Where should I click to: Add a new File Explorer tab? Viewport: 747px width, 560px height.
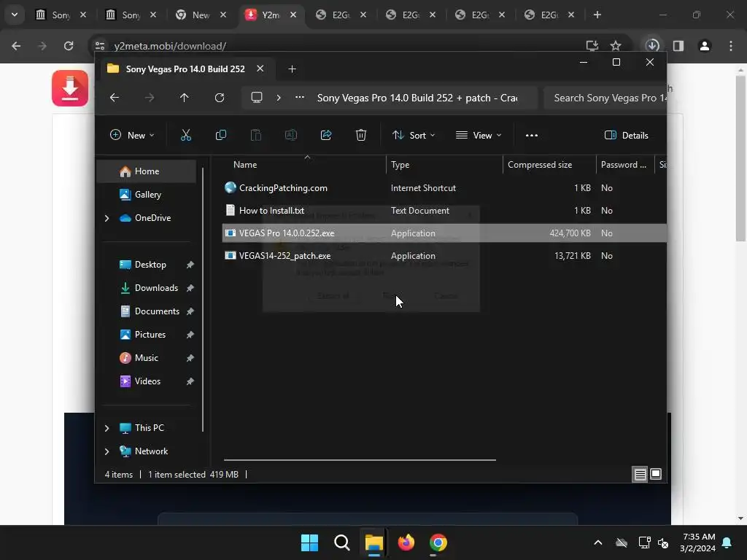click(x=292, y=69)
